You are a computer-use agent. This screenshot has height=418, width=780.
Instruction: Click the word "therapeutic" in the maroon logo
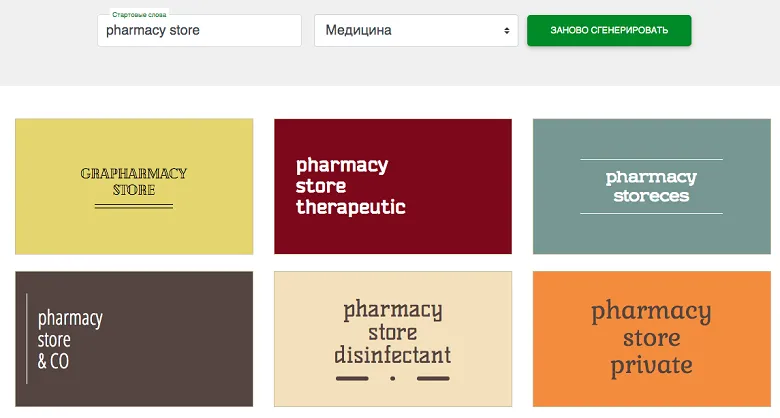[x=351, y=207]
